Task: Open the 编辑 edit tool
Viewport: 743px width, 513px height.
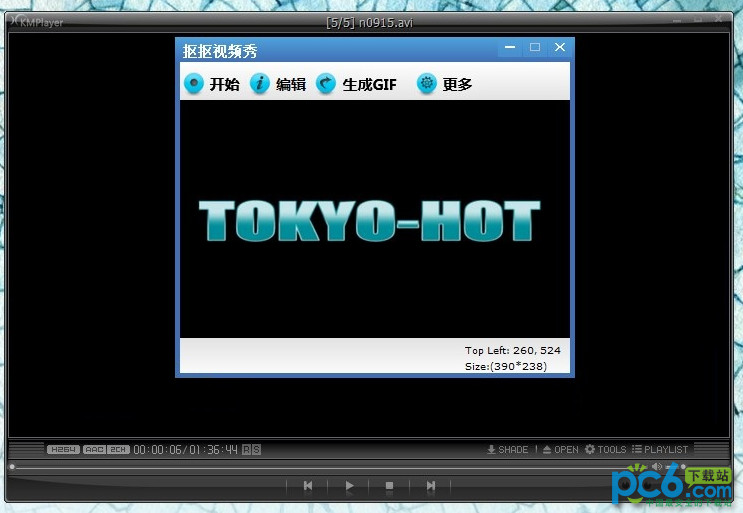Action: coord(278,84)
